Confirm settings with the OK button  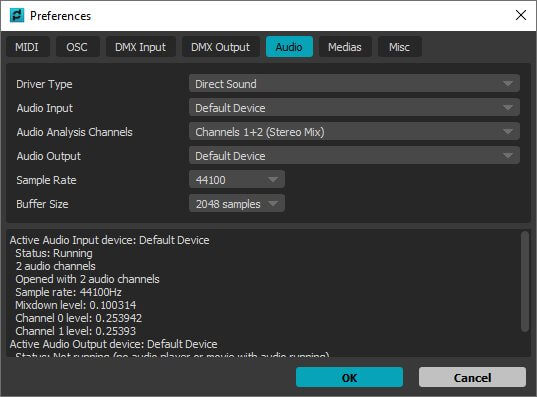point(349,377)
